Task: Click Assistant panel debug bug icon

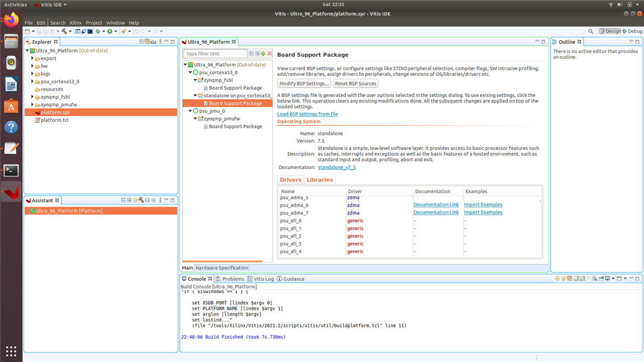Action: (153, 200)
